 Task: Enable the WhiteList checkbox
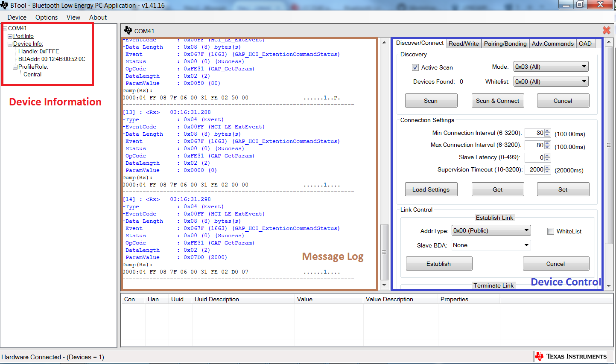(x=551, y=231)
